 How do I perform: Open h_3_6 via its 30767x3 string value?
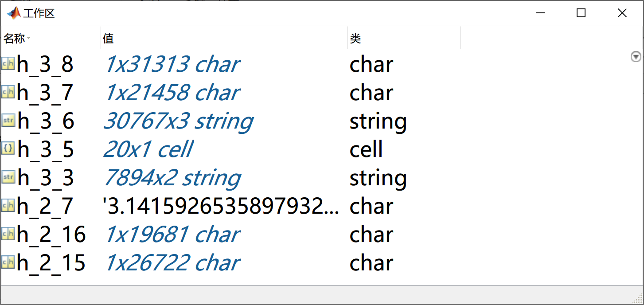pos(178,121)
